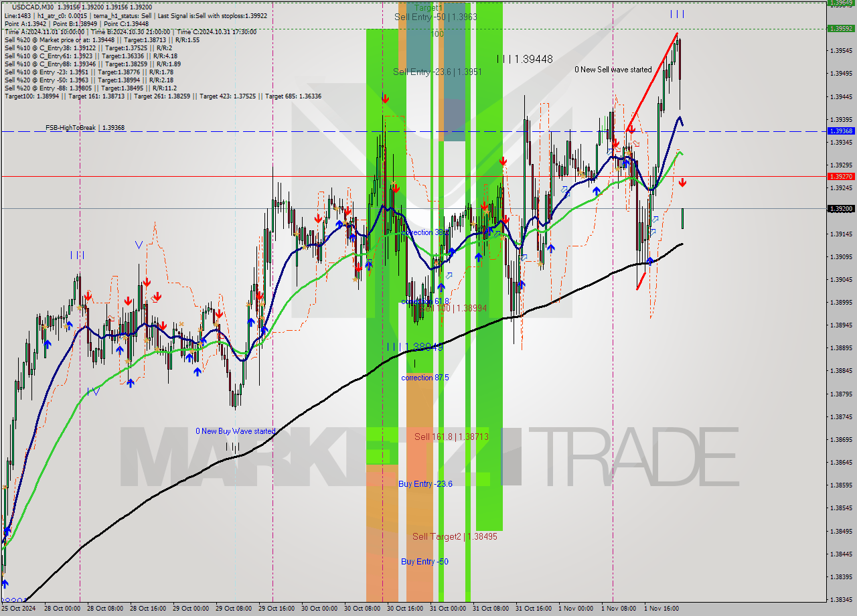This screenshot has width=857, height=616.
Task: Click the '1 Nov 16:00' time axis label
Action: [662, 609]
